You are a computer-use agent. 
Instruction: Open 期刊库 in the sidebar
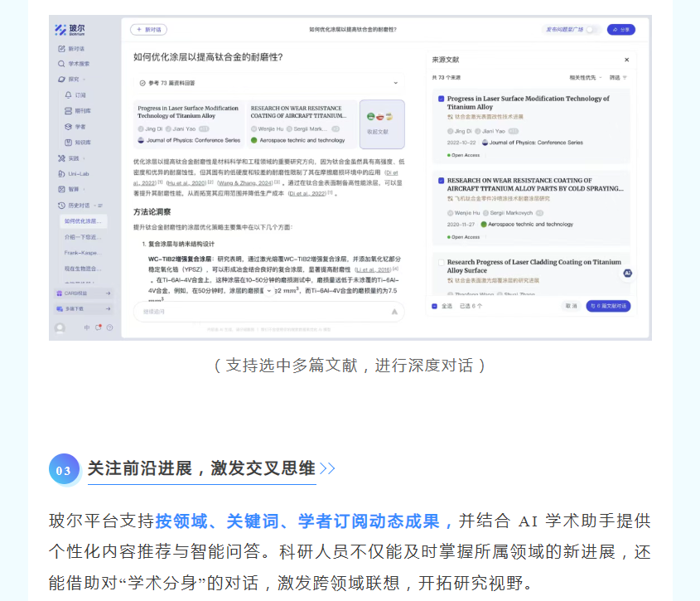tap(82, 110)
